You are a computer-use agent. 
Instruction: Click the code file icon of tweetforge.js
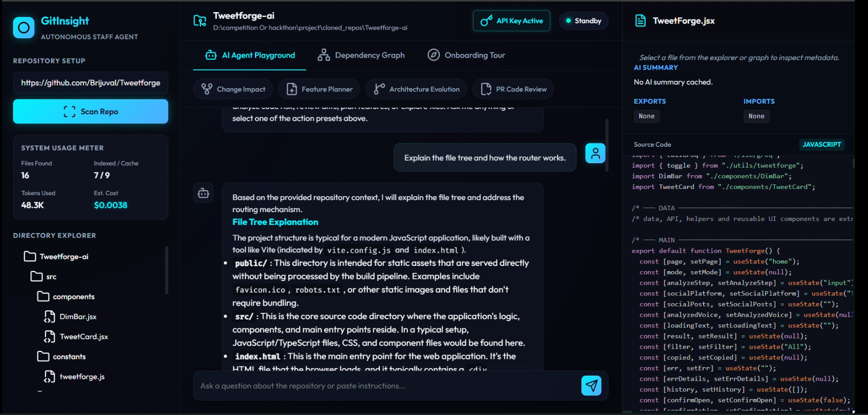point(49,377)
